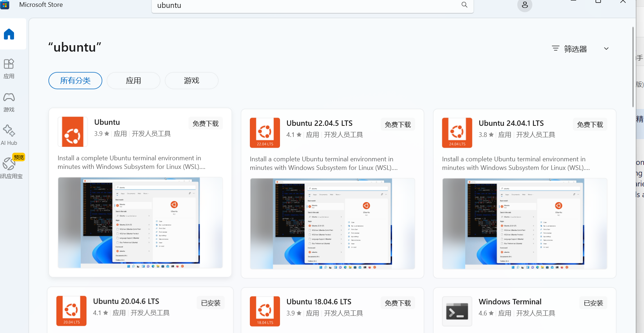
Task: Open the user account profile icon
Action: 524,5
